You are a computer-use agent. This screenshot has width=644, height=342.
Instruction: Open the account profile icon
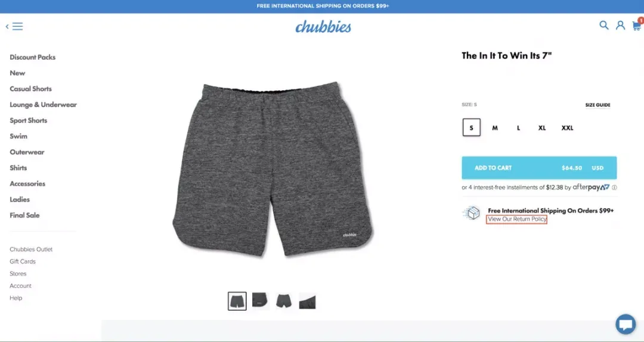[x=620, y=26]
